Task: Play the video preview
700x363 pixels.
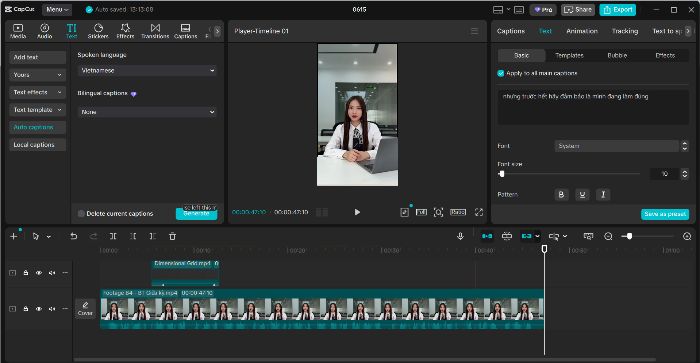Action: click(357, 212)
